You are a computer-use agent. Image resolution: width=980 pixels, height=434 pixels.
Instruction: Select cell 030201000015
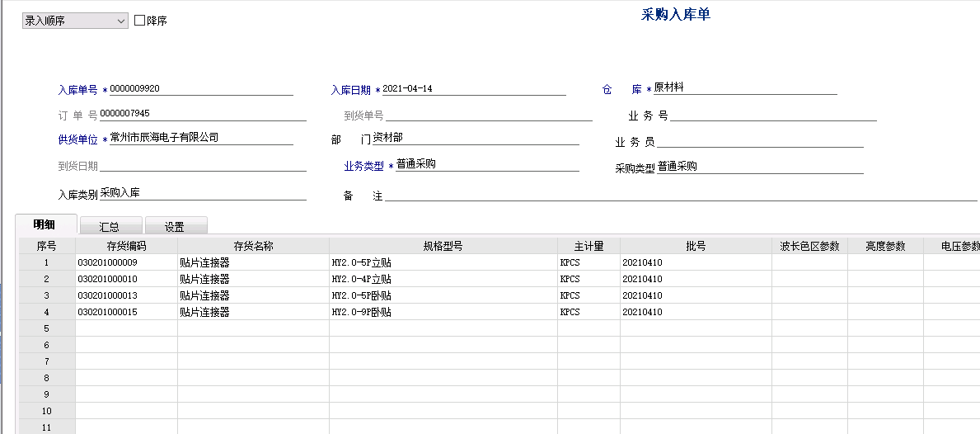point(126,311)
